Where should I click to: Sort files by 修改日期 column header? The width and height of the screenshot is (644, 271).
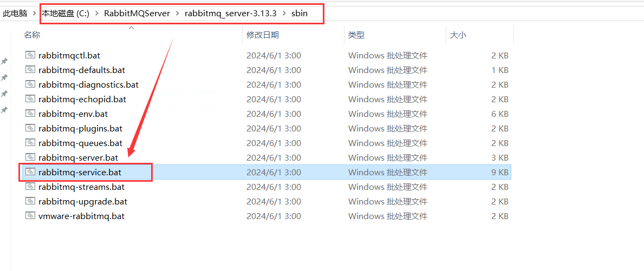point(263,35)
